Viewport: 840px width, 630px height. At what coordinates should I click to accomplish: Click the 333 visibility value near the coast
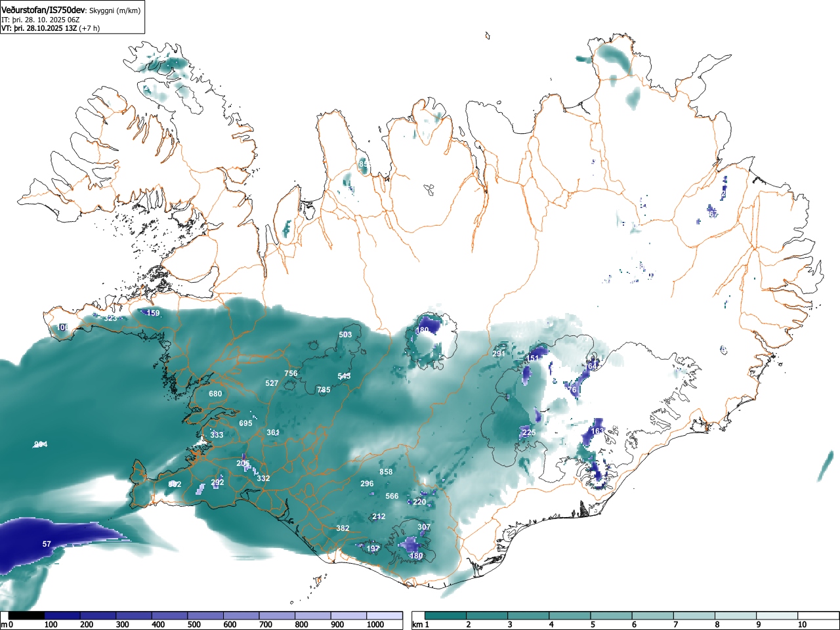tap(217, 435)
